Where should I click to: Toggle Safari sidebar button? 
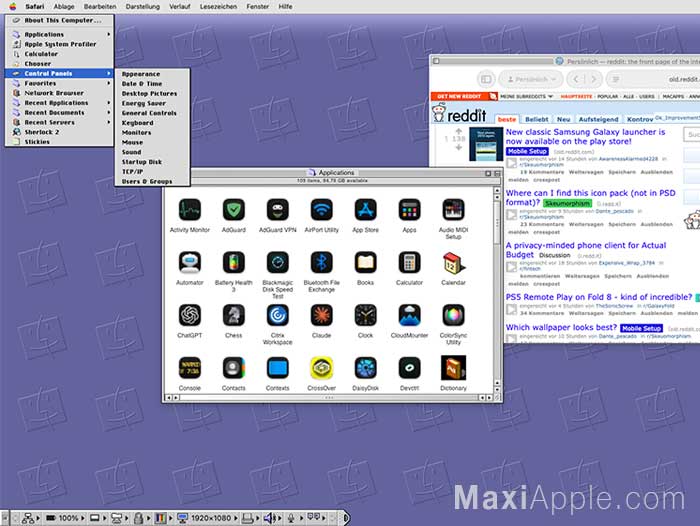tap(486, 79)
